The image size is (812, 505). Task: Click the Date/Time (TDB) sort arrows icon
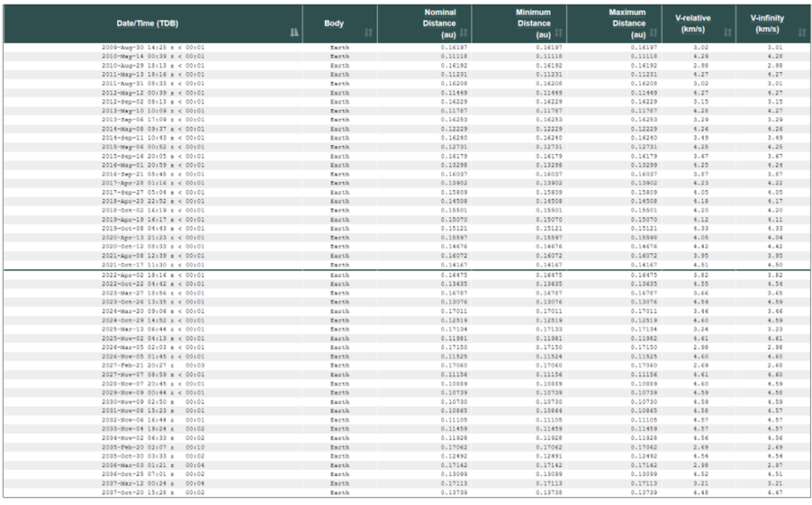click(x=293, y=33)
